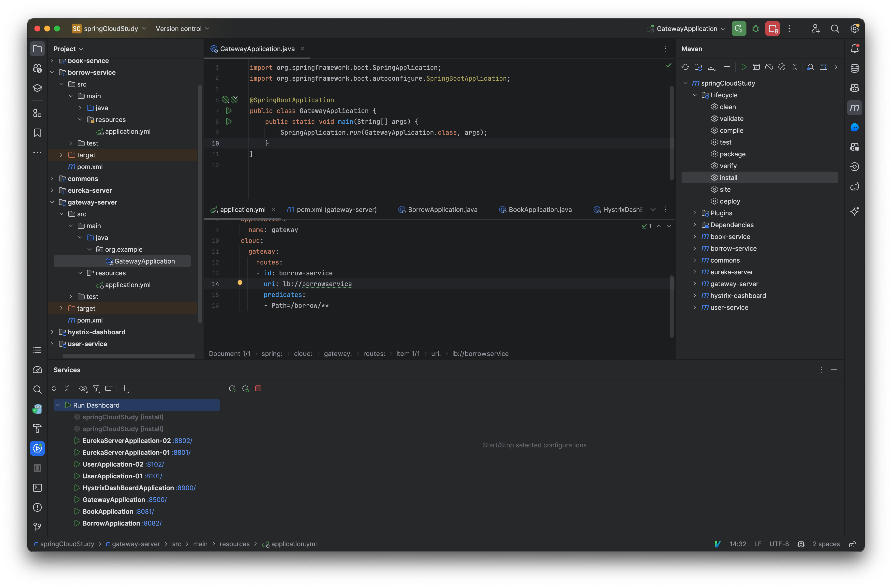This screenshot has height=588, width=892.
Task: Collapse the Run Dashboard node in Services
Action: tap(58, 405)
